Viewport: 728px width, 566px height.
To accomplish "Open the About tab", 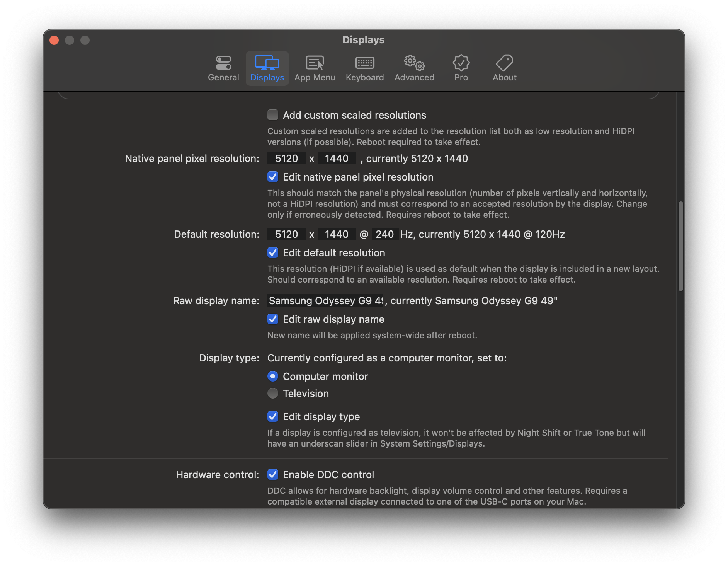I will point(504,68).
